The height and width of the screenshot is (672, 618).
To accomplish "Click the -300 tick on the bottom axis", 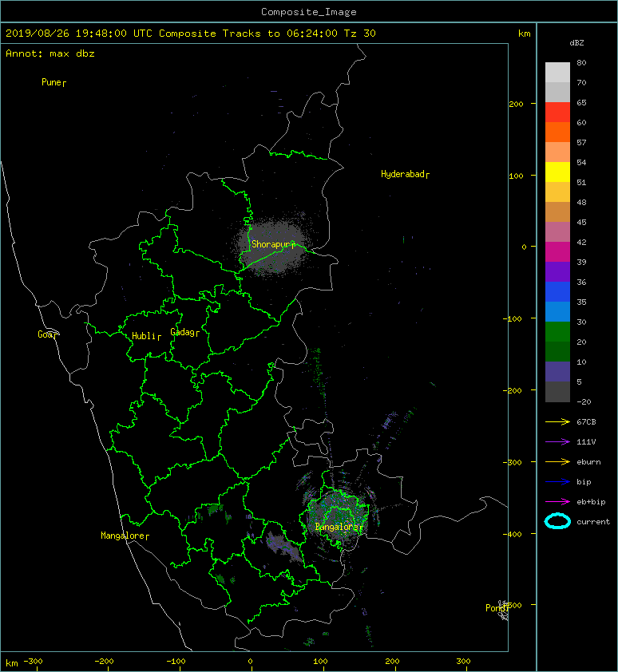I will (x=33, y=662).
